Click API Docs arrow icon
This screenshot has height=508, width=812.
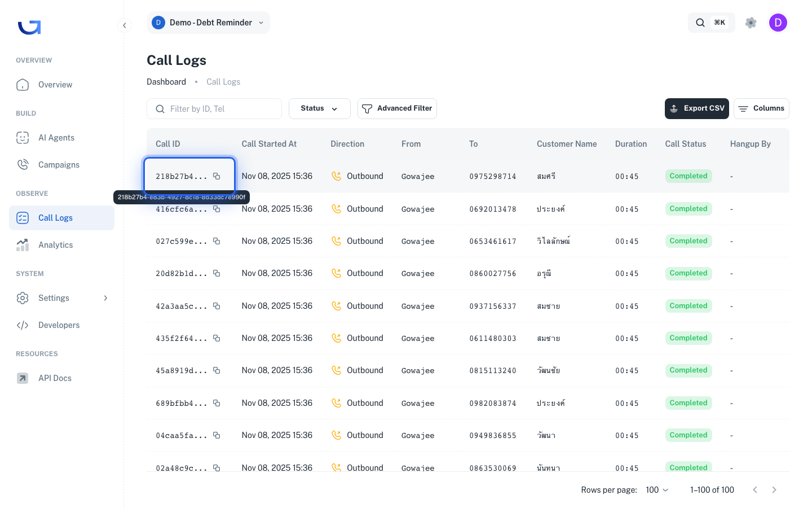pyautogui.click(x=23, y=378)
